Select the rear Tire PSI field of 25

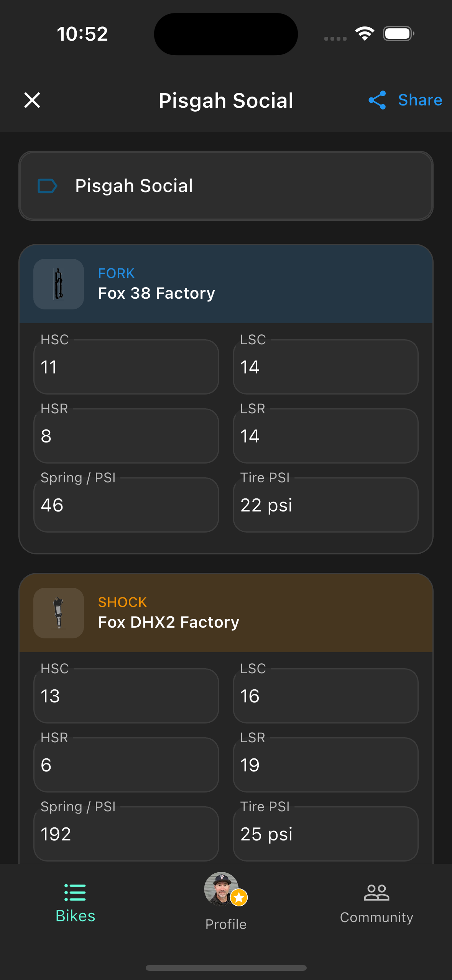(x=325, y=834)
